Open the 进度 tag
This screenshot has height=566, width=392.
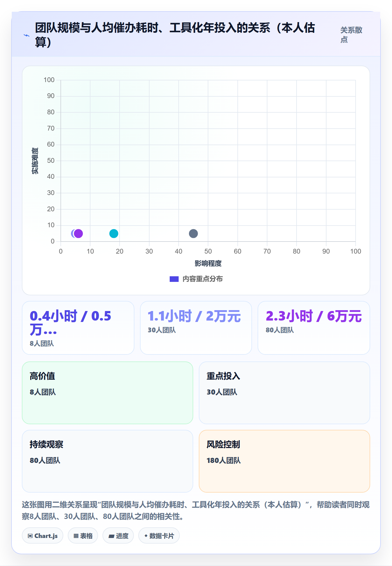tap(118, 536)
